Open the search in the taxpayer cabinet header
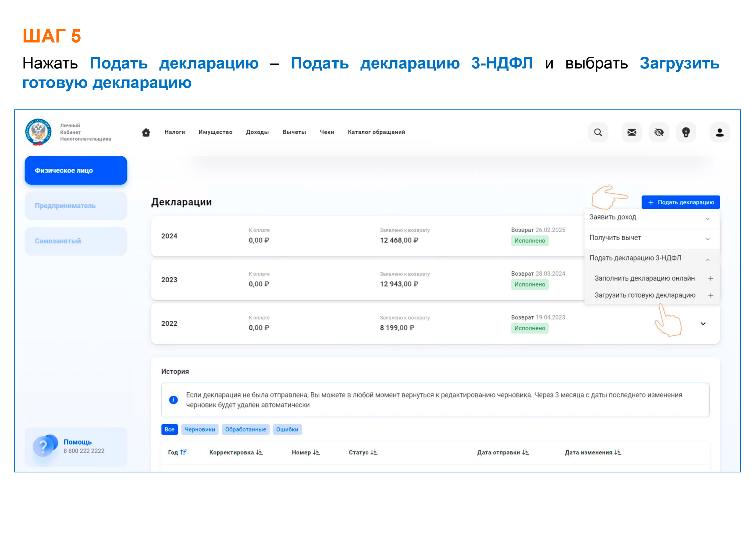 pyautogui.click(x=598, y=132)
